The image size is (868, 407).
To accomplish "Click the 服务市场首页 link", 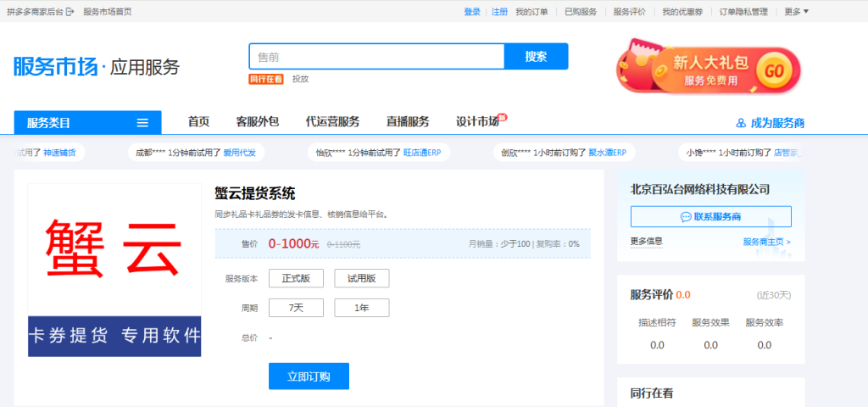I will pyautogui.click(x=108, y=12).
